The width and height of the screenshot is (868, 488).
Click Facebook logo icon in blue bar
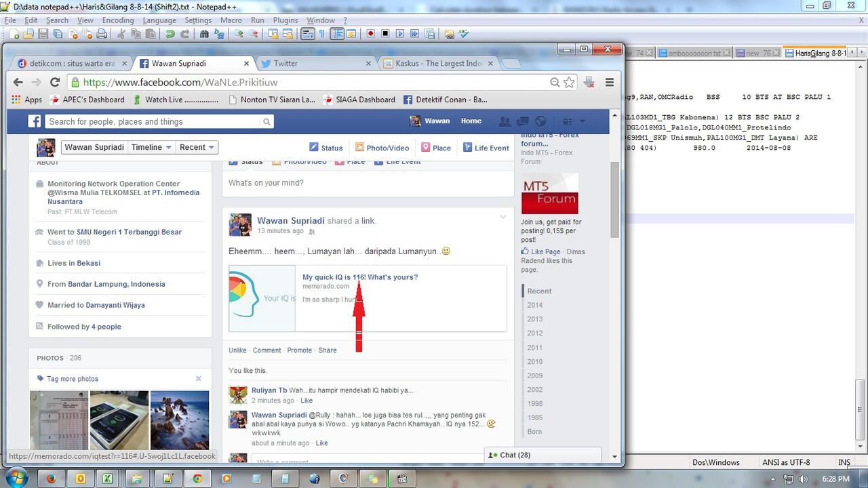point(34,121)
